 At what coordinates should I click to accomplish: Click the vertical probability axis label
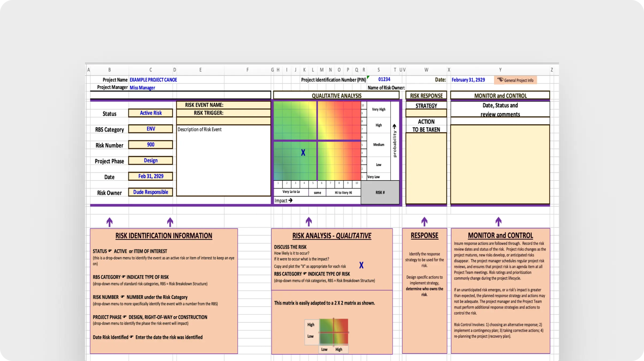coord(395,141)
